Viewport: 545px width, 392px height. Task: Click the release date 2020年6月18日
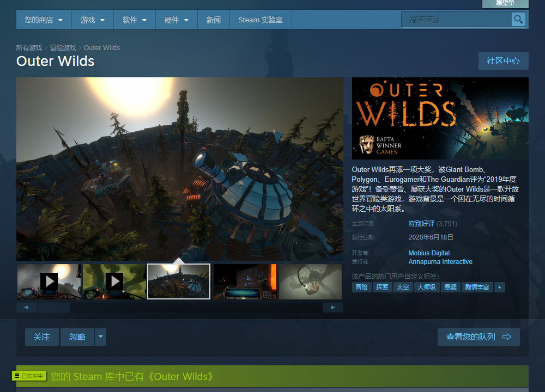pyautogui.click(x=431, y=237)
